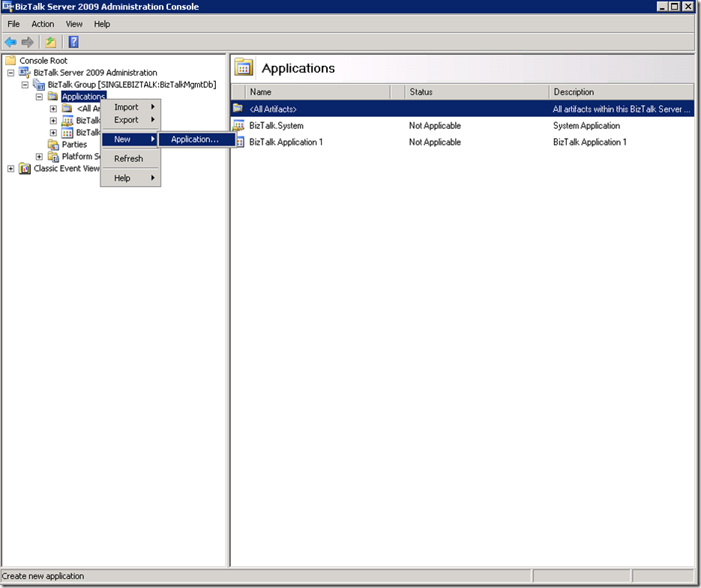Select the Parties tree item label

point(74,145)
